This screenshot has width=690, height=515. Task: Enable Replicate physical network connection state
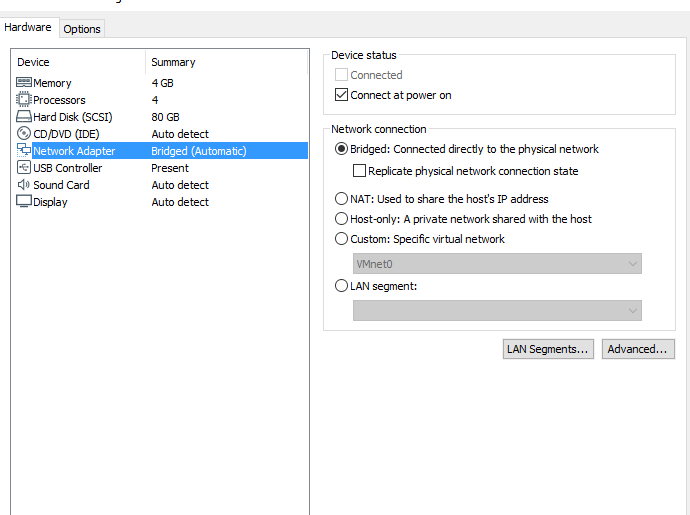pyautogui.click(x=359, y=170)
